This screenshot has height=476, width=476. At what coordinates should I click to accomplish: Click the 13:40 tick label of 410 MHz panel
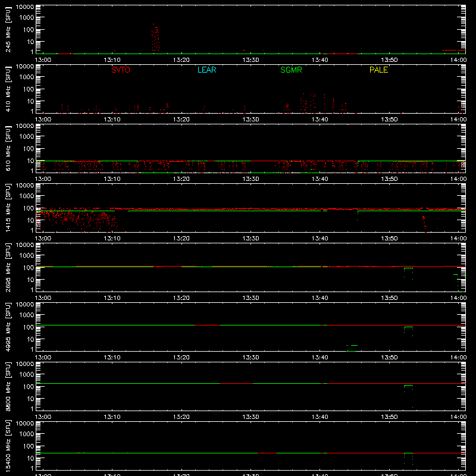coord(320,120)
